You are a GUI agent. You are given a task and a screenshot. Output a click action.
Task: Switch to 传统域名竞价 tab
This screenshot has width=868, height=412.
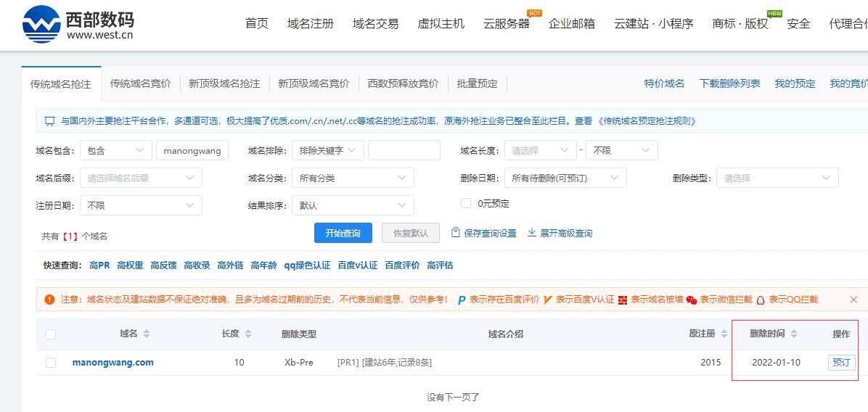[x=140, y=83]
